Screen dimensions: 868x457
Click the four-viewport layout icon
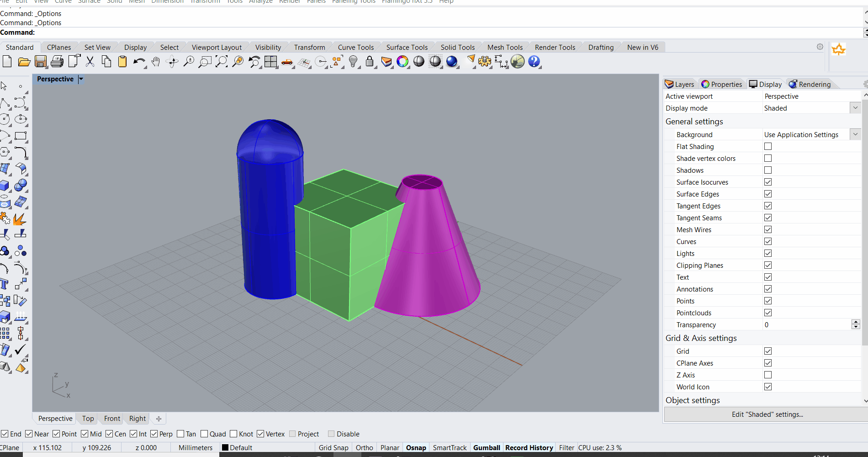click(270, 62)
